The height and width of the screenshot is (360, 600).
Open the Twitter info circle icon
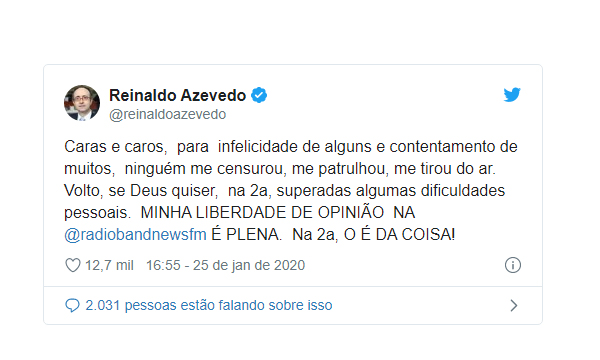tap(513, 265)
